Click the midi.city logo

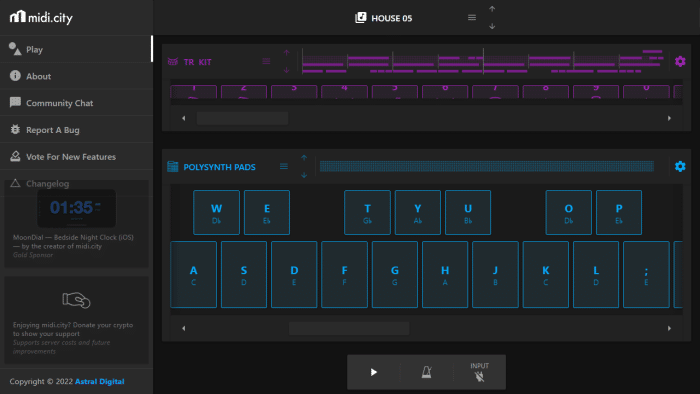[x=41, y=17]
